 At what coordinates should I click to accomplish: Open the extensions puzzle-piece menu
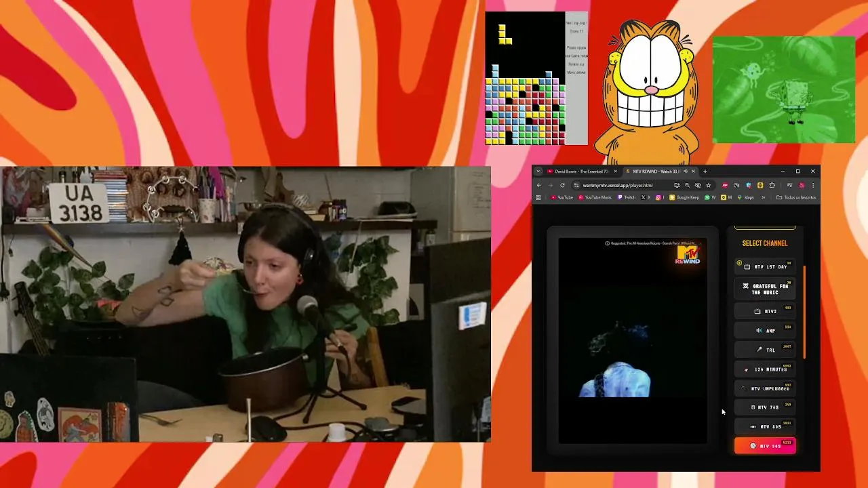(x=772, y=185)
